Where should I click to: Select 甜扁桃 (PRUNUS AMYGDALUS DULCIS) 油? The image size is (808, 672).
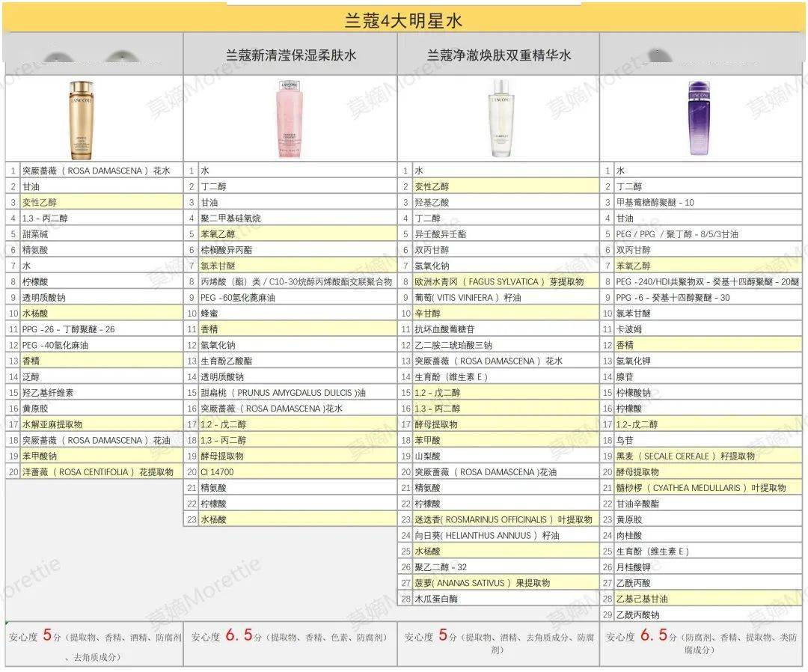coord(284,393)
